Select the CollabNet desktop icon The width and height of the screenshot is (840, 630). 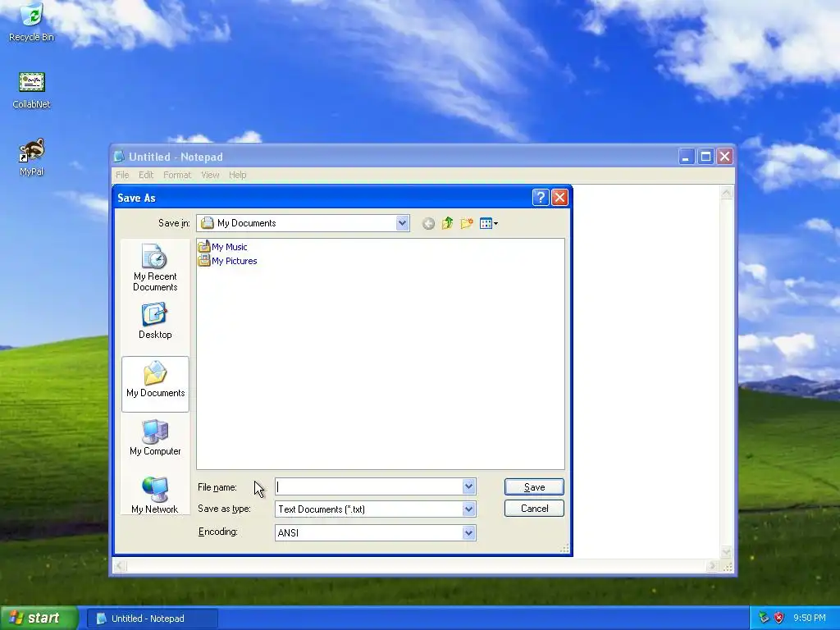pyautogui.click(x=32, y=90)
